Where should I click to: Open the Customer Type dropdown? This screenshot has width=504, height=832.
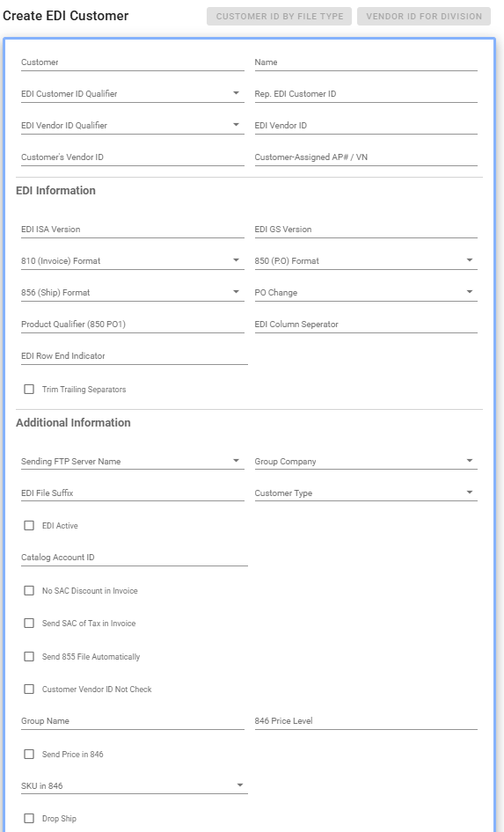tap(366, 493)
